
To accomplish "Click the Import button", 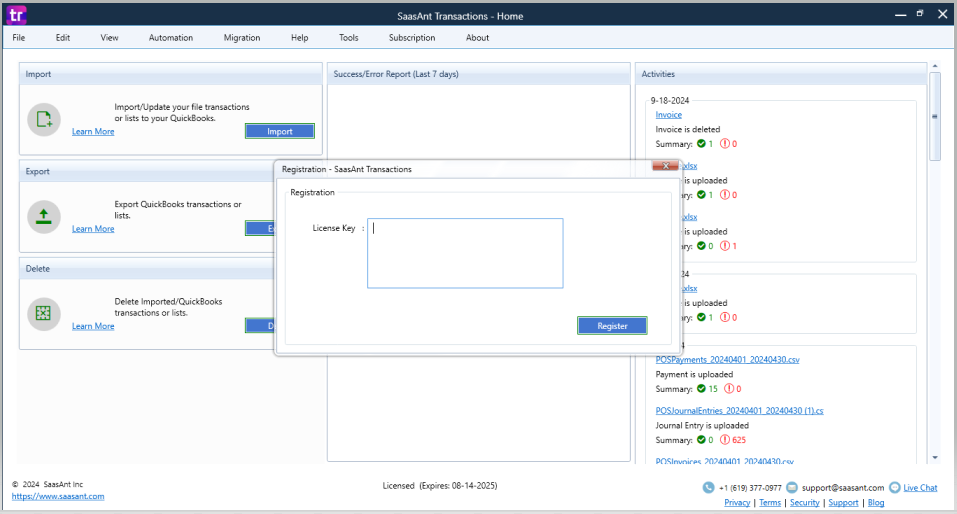I will coord(280,131).
